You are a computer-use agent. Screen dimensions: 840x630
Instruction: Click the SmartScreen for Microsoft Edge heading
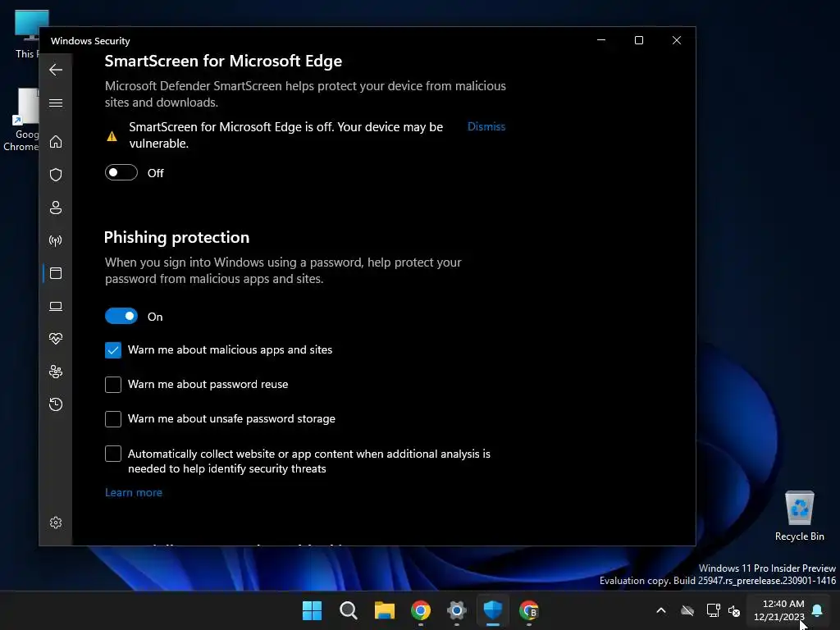tap(223, 61)
